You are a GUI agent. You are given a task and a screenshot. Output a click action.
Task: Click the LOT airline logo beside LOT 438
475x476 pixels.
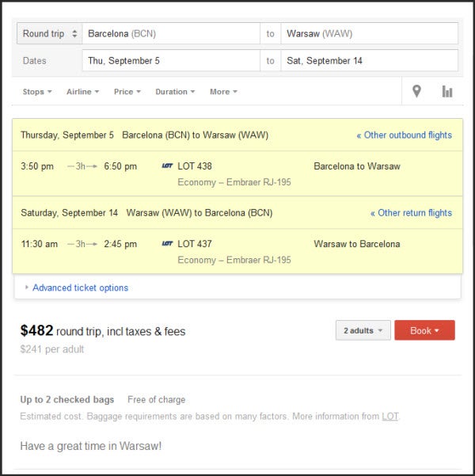click(167, 166)
